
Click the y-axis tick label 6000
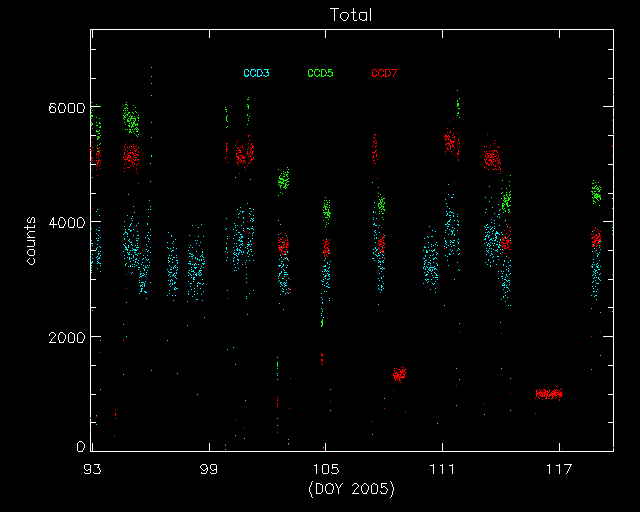click(67, 108)
